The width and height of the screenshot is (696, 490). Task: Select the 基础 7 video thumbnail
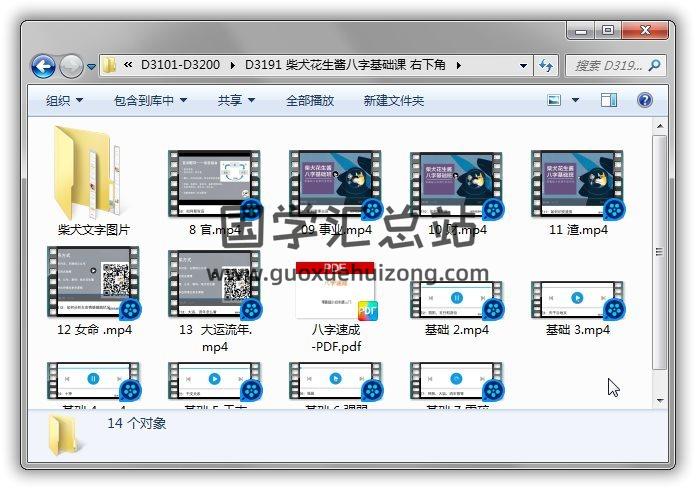pyautogui.click(x=457, y=382)
